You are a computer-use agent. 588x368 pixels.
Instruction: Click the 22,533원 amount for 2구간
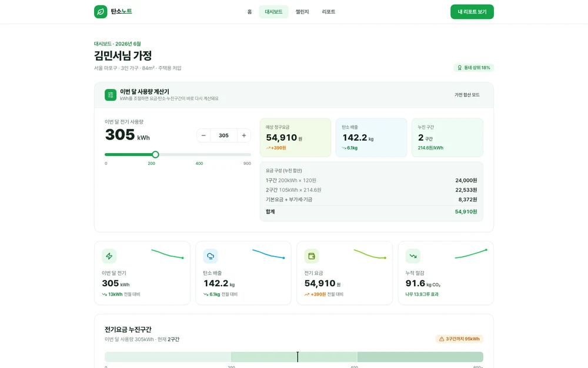point(466,190)
